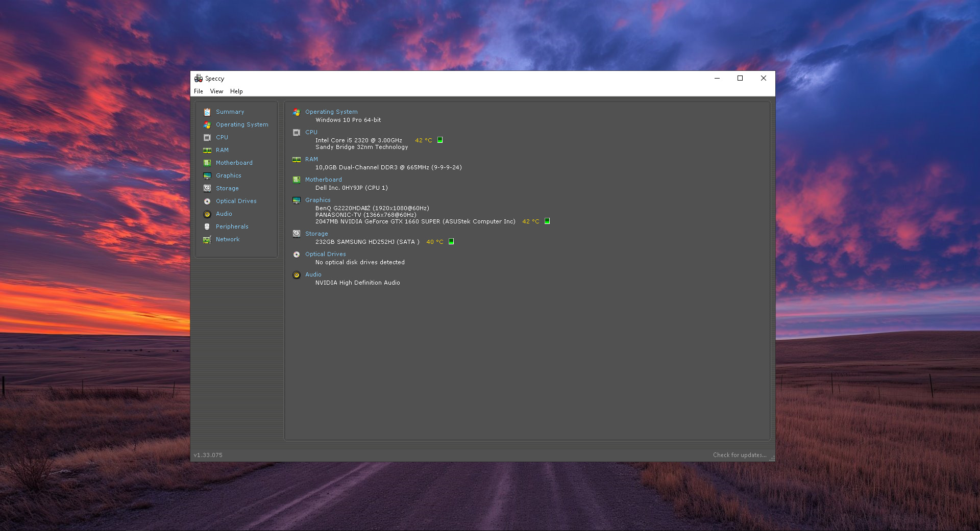Click the GPU 42 °C temperature reading
Viewport: 980px width, 531px height.
point(531,221)
